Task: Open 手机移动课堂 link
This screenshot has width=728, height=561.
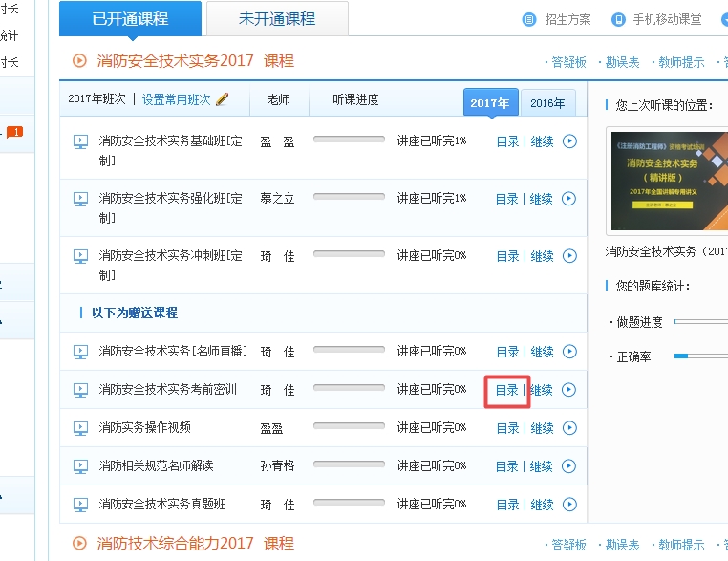Action: click(x=667, y=19)
